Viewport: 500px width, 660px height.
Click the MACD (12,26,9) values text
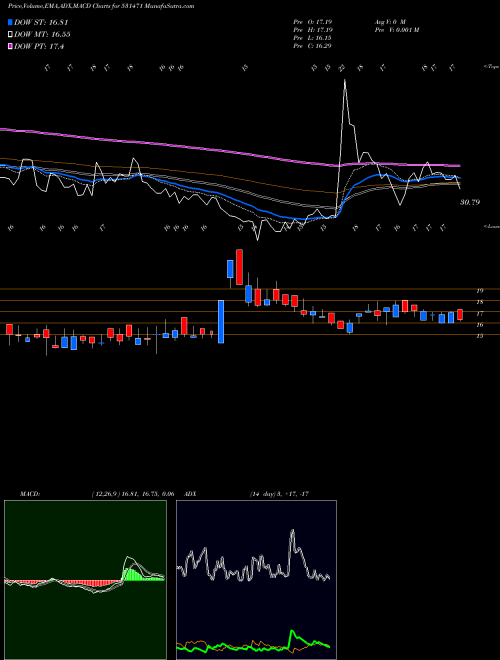click(133, 494)
